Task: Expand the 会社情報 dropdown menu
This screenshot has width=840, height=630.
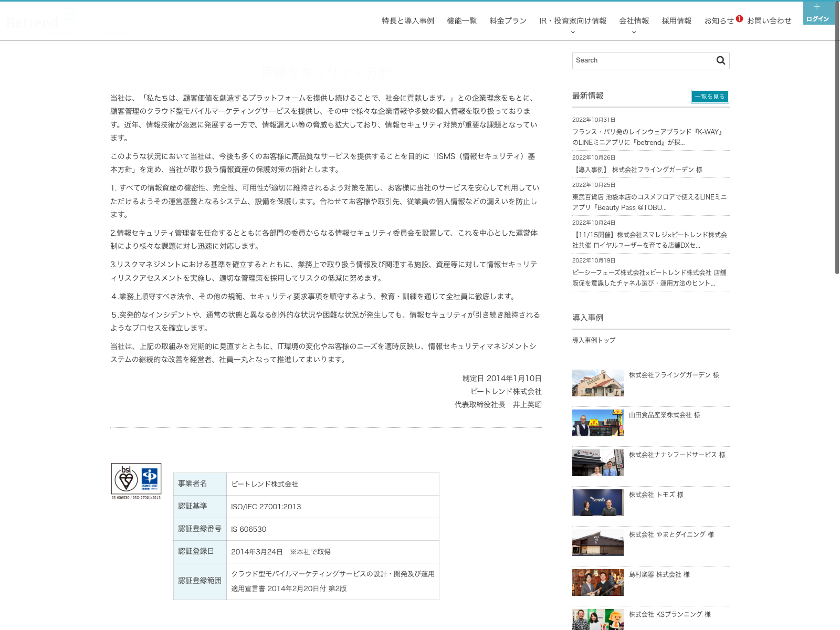Action: (634, 22)
